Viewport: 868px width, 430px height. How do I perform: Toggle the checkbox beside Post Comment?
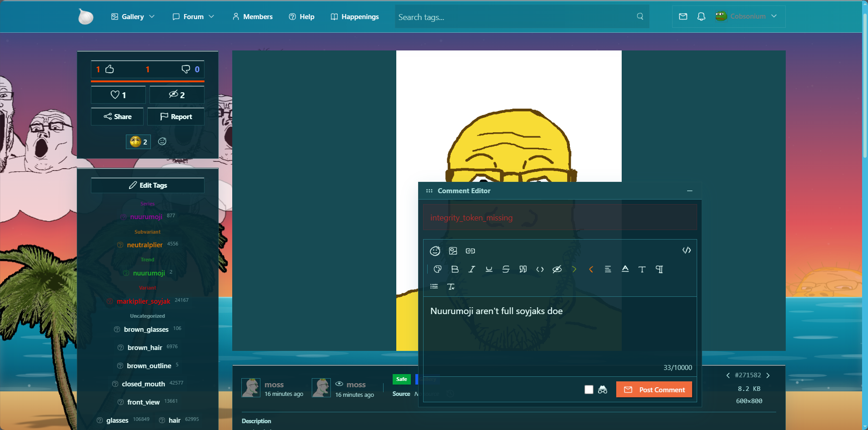(589, 390)
